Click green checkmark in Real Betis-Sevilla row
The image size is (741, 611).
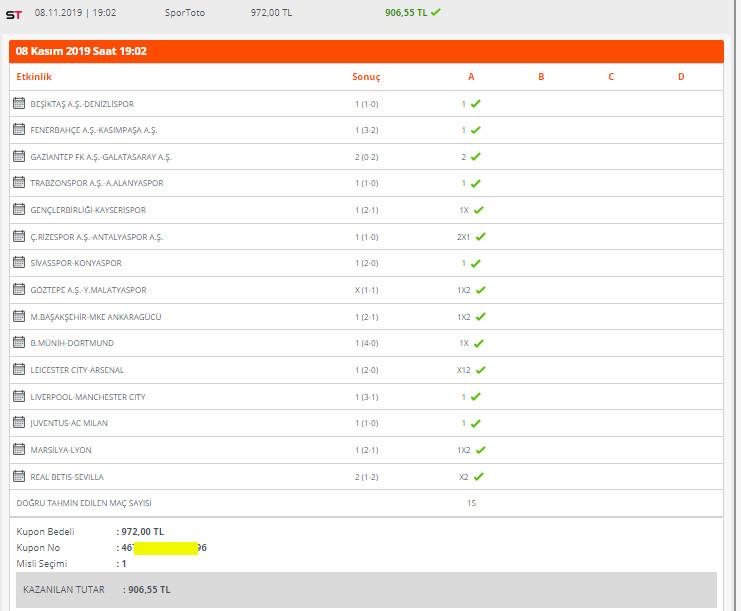tap(479, 476)
